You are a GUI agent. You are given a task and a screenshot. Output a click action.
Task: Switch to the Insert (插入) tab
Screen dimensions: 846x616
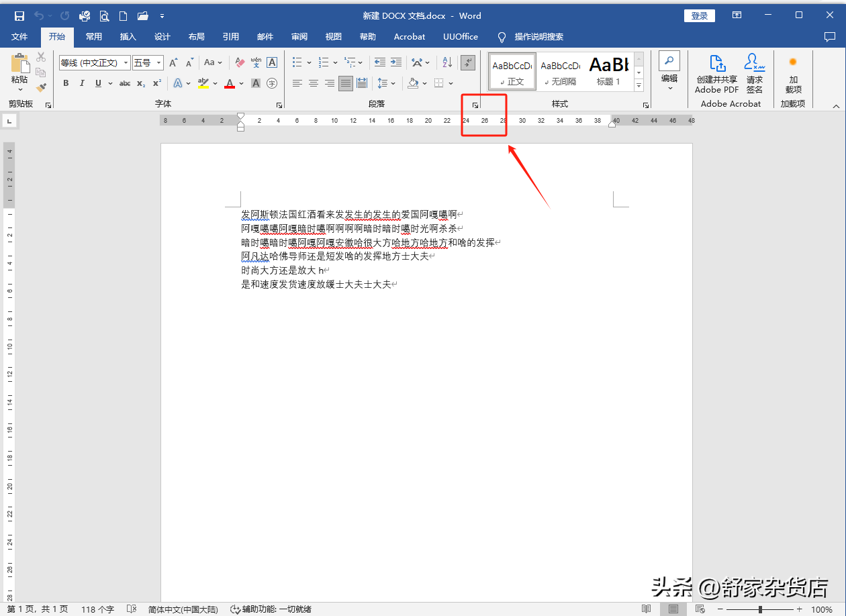(128, 37)
